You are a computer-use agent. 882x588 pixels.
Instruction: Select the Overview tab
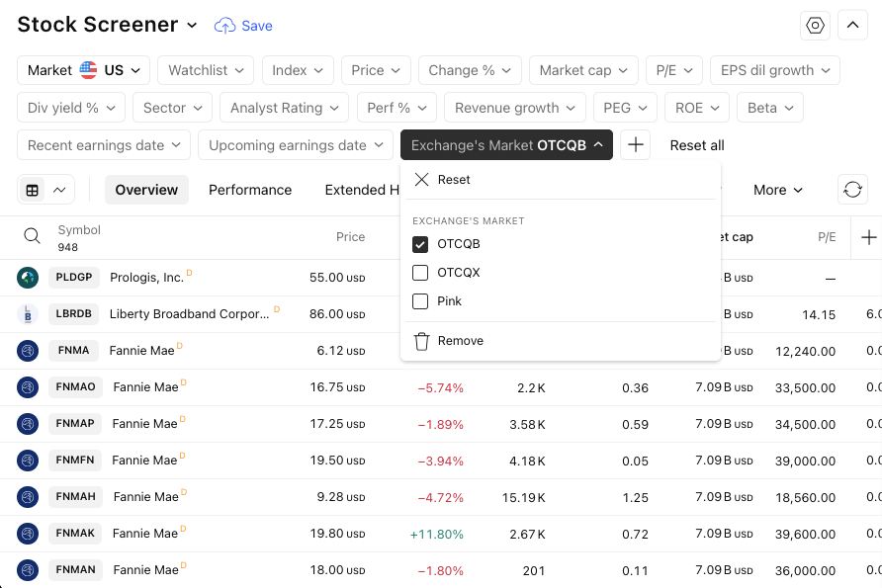pyautogui.click(x=146, y=190)
